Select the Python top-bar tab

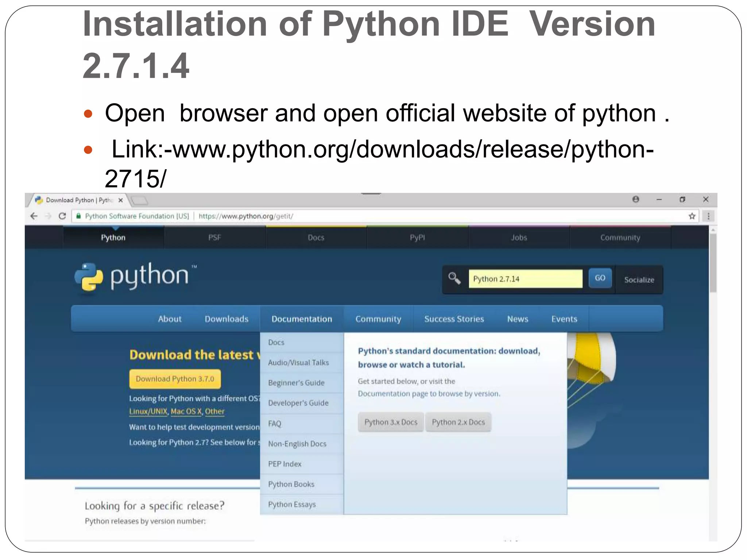click(x=113, y=238)
